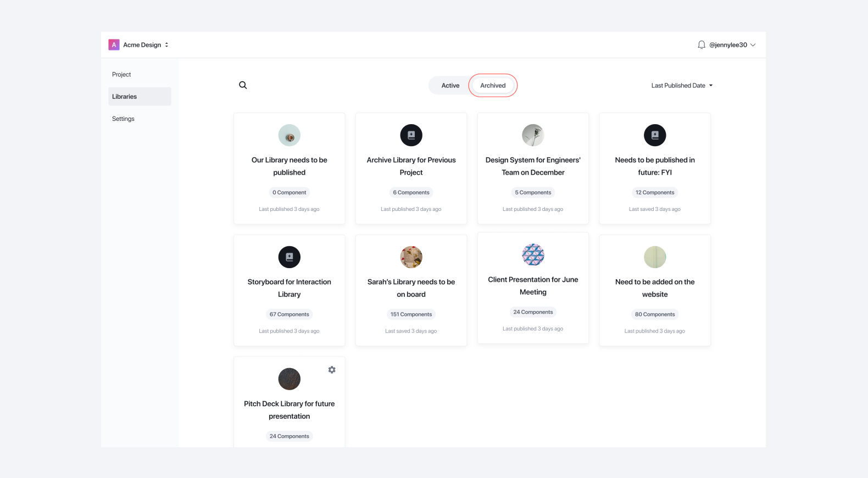Click the Need to be added on the website avatar

point(655,257)
